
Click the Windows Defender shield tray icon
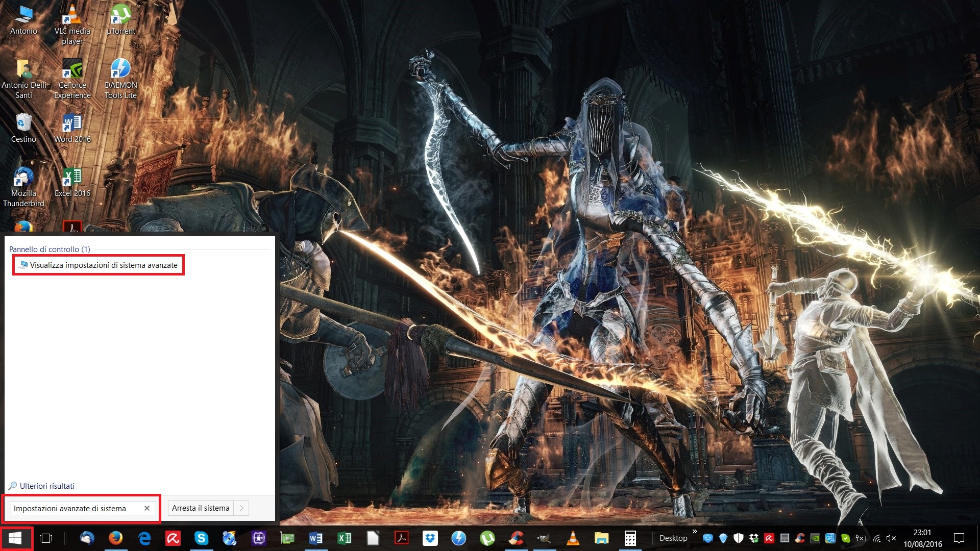pyautogui.click(x=739, y=538)
